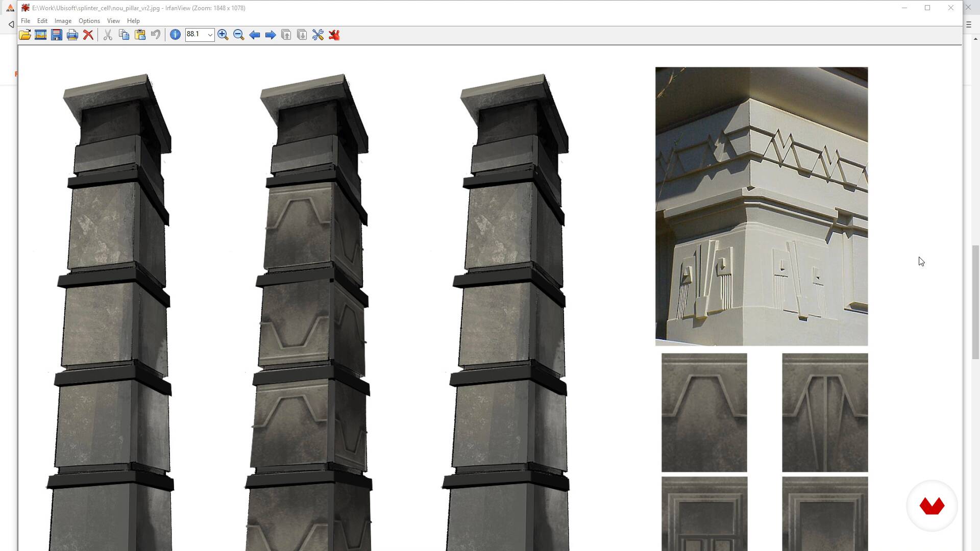Click the scroll-up arrow of background scrollbar
Screen dimensions: 980x551
coord(976,39)
